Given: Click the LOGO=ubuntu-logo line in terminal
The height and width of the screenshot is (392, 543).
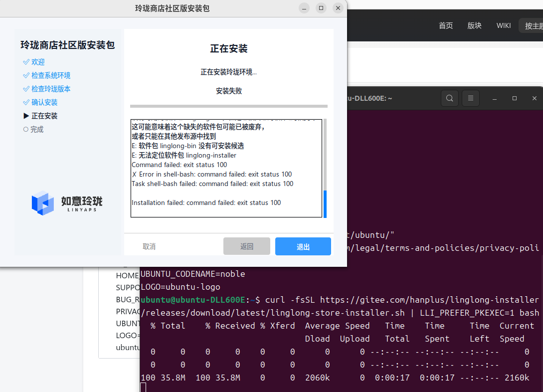Looking at the screenshot, I should 181,287.
